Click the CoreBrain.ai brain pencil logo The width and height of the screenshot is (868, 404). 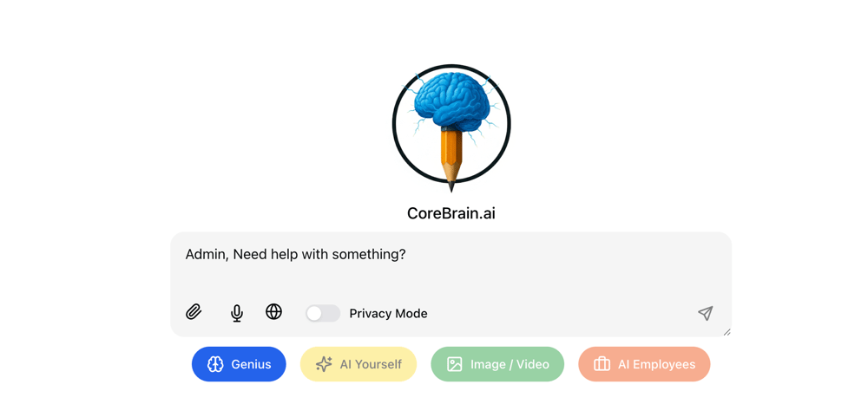(451, 128)
